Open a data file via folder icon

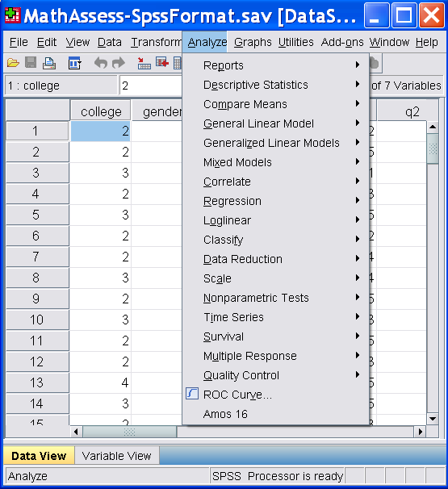13,63
